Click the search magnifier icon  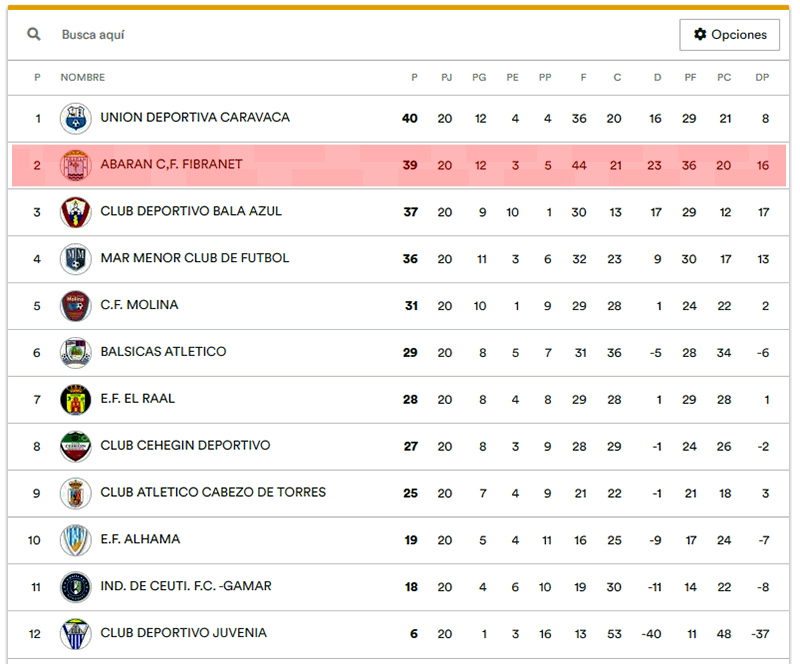click(34, 34)
